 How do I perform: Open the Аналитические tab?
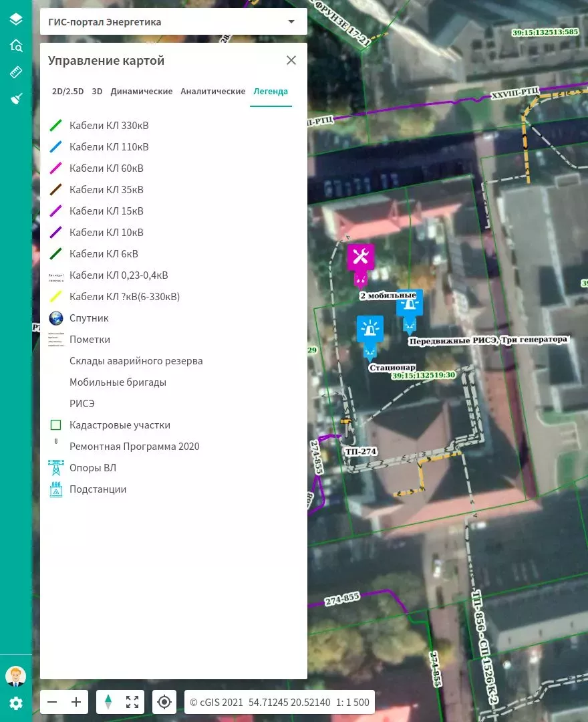click(213, 91)
